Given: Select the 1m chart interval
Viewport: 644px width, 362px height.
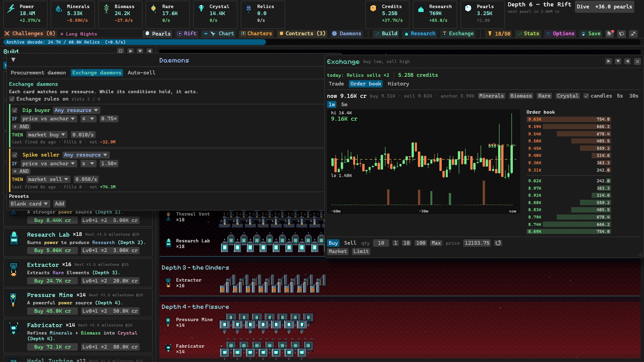Looking at the screenshot, I should coord(332,105).
